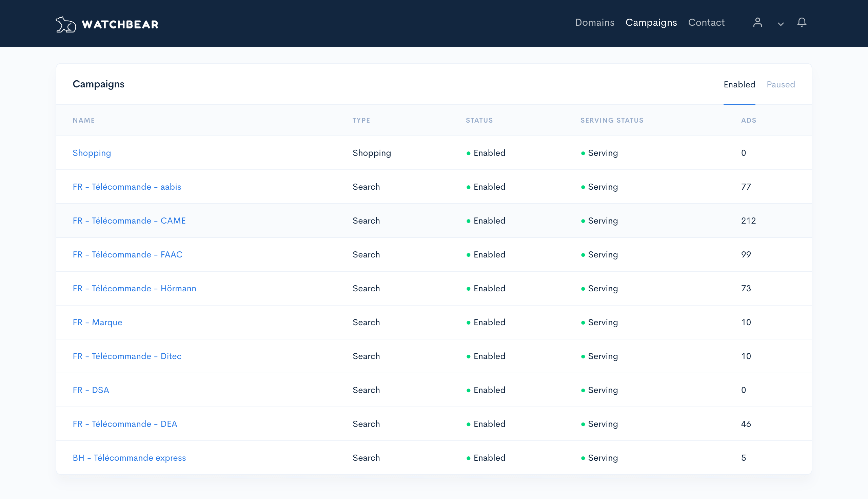This screenshot has width=868, height=499.
Task: Open FR – Télécommande – FAAC campaign
Action: (x=127, y=255)
